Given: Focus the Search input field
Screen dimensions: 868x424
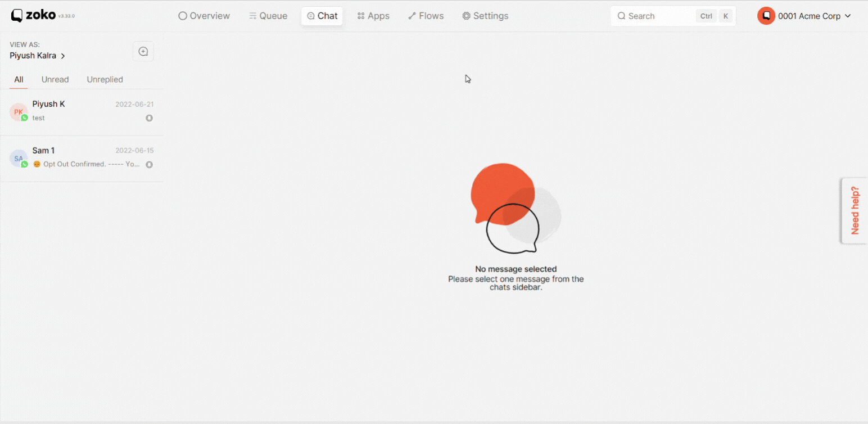Looking at the screenshot, I should [x=673, y=16].
